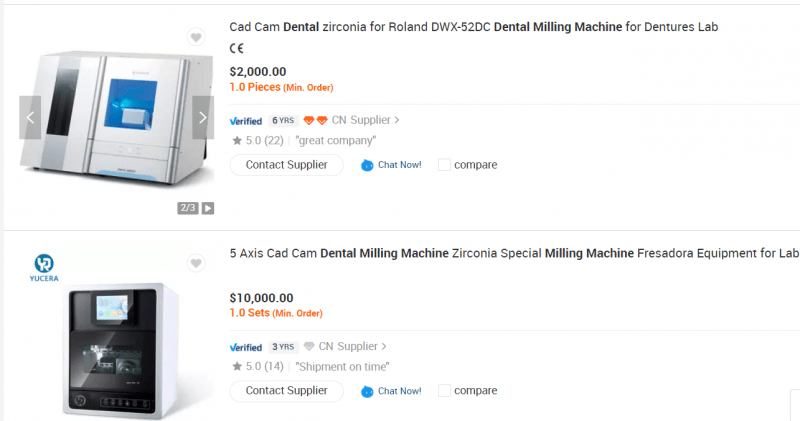800x421 pixels.
Task: Tick compare checkbox for $10,000.00 machine
Action: click(444, 391)
